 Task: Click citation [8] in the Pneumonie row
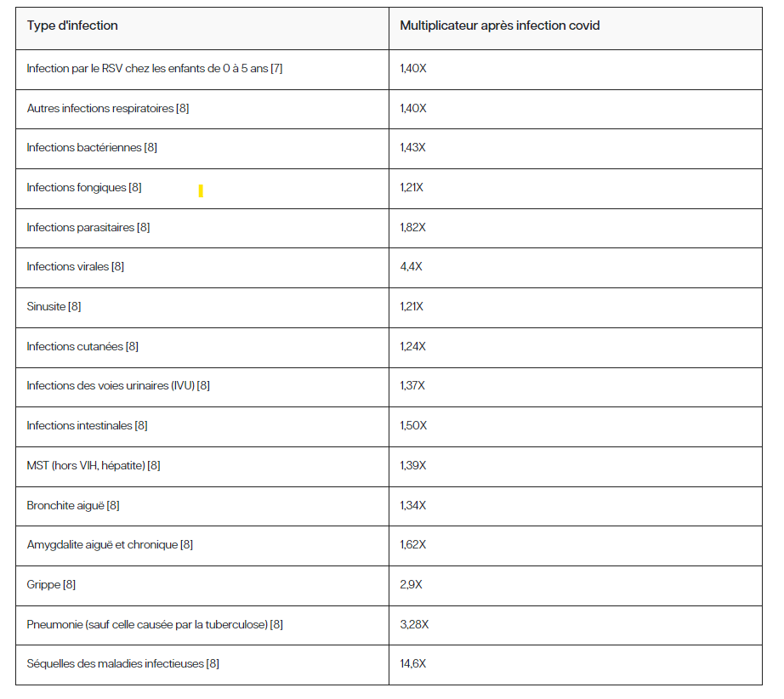coord(276,625)
